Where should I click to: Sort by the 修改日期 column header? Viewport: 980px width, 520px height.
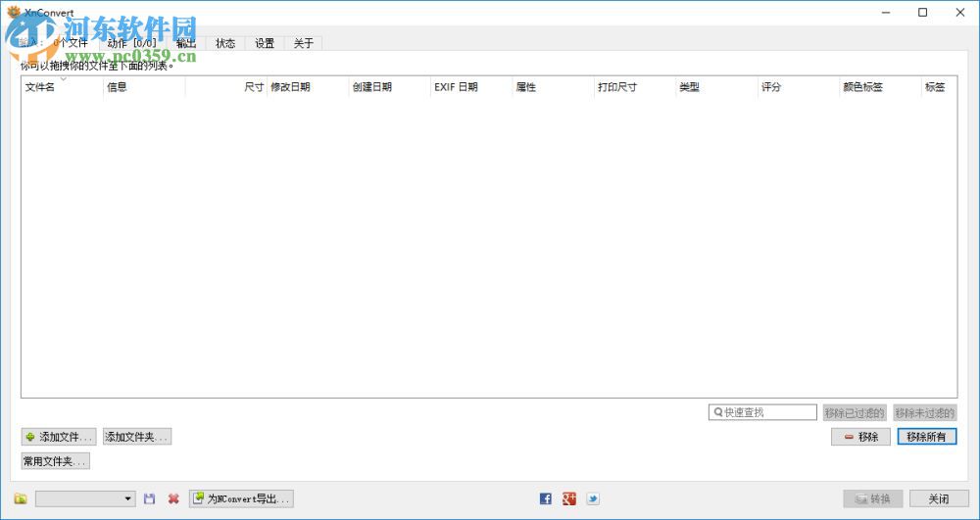tap(308, 87)
